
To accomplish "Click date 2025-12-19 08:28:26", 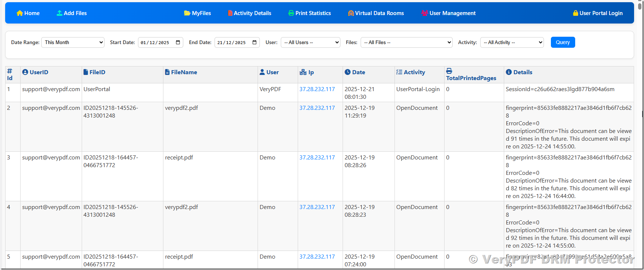I will tap(360, 161).
